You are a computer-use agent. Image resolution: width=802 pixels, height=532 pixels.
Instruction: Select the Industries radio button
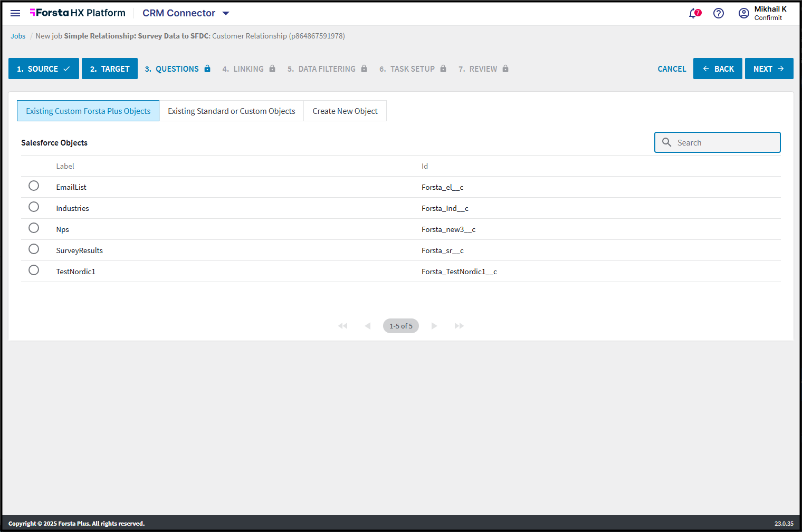click(34, 207)
